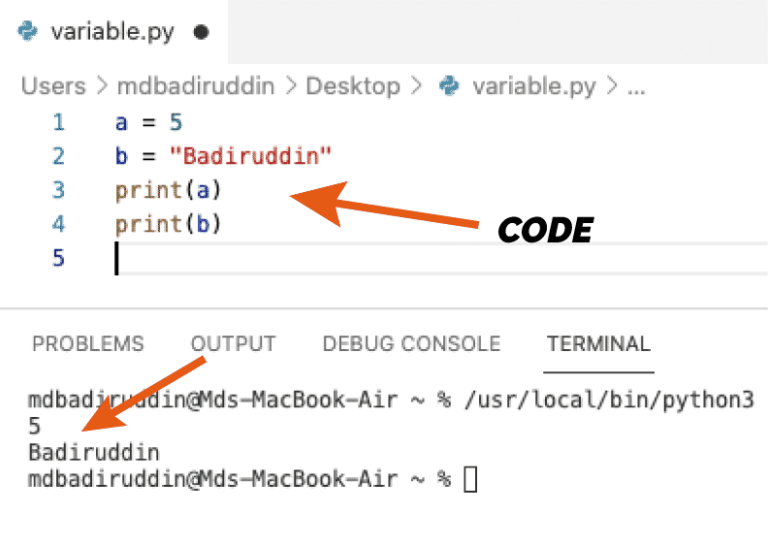The height and width of the screenshot is (545, 768).
Task: Click the "Badiruddin" string literal on line 2
Action: point(250,156)
